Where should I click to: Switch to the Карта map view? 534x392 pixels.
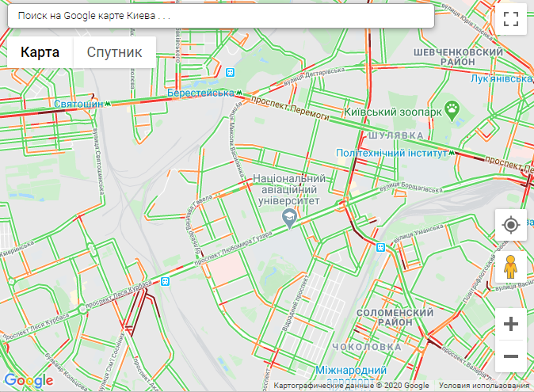(x=40, y=52)
